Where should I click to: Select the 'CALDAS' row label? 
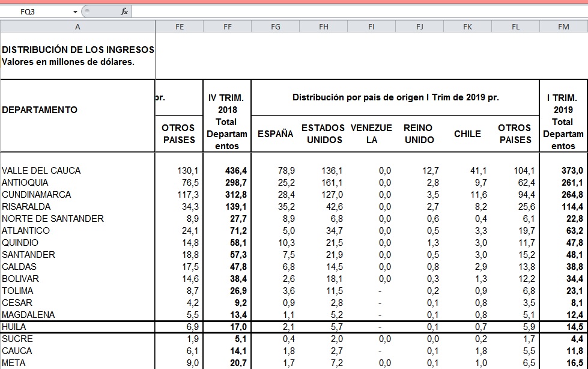(19, 266)
